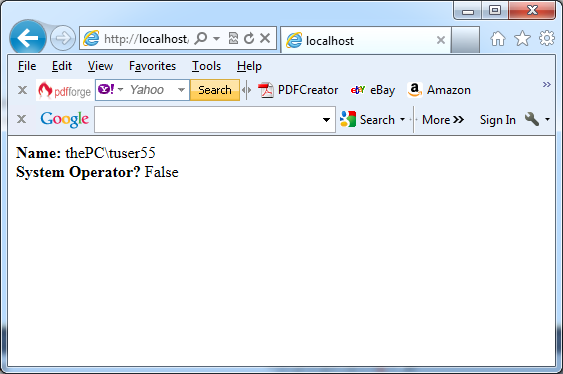Image resolution: width=563 pixels, height=374 pixels.
Task: Open the Amazon toolbar link
Action: tap(439, 90)
